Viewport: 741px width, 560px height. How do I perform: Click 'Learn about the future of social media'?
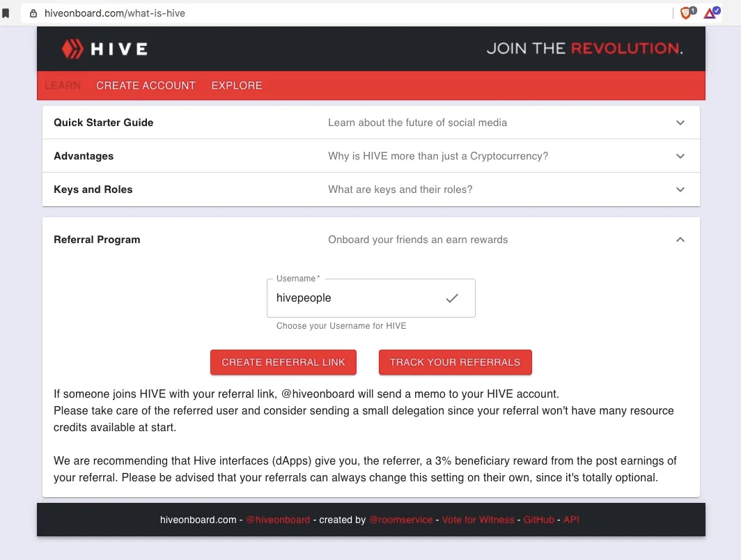417,123
